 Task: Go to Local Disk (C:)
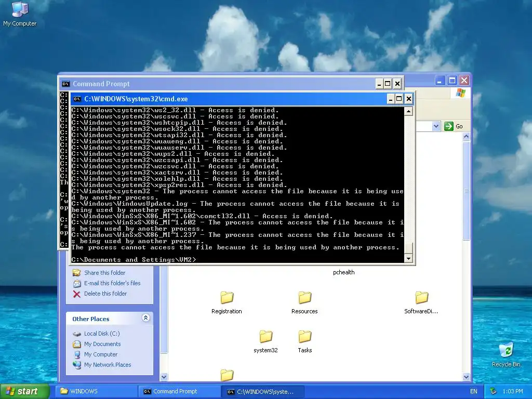102,334
